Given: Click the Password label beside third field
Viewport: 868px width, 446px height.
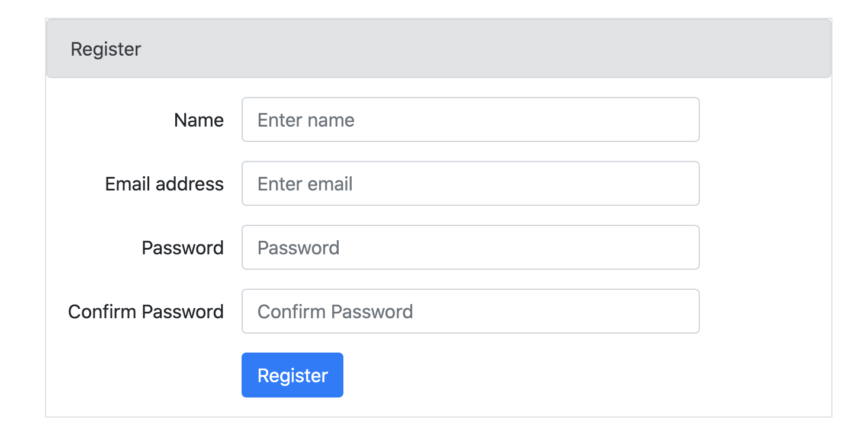Looking at the screenshot, I should 182,248.
